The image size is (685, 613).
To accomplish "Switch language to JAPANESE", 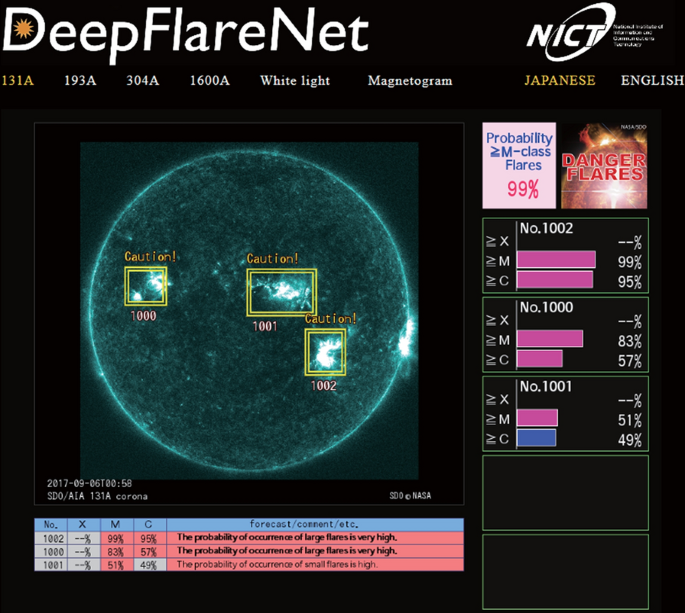I will 559,81.
